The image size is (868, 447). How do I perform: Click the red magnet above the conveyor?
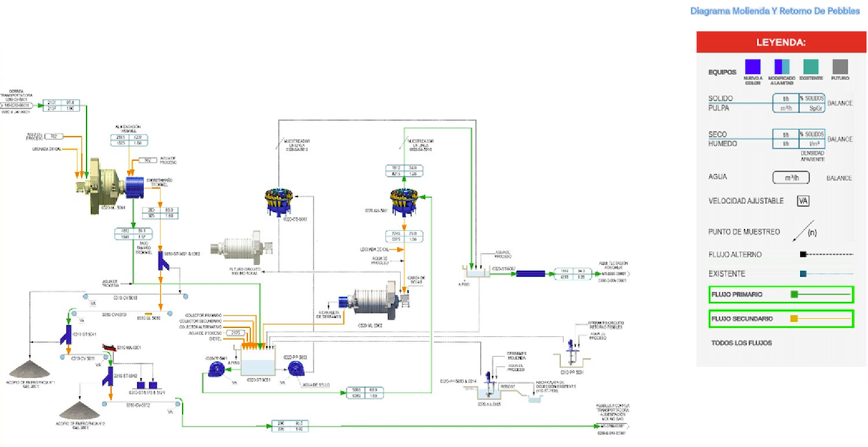(x=108, y=348)
